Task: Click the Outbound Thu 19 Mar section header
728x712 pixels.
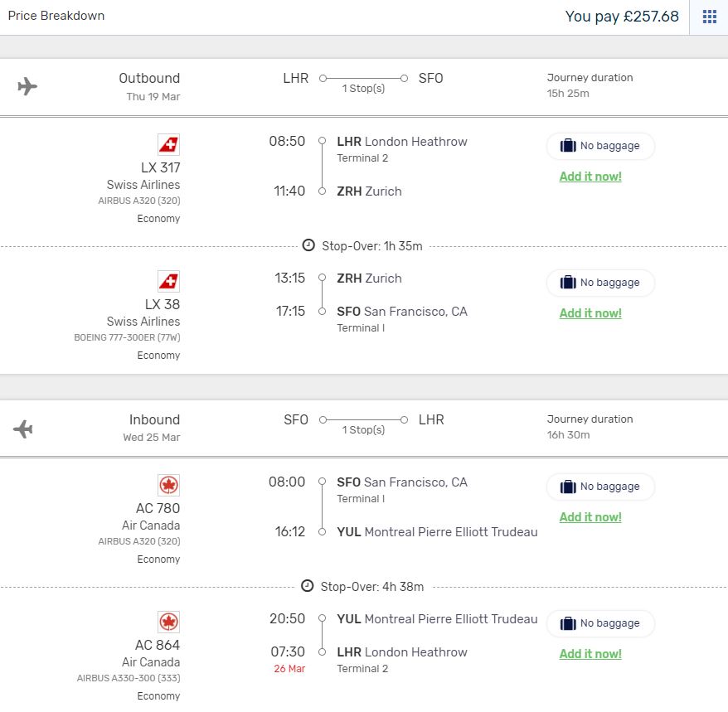Action: [149, 86]
